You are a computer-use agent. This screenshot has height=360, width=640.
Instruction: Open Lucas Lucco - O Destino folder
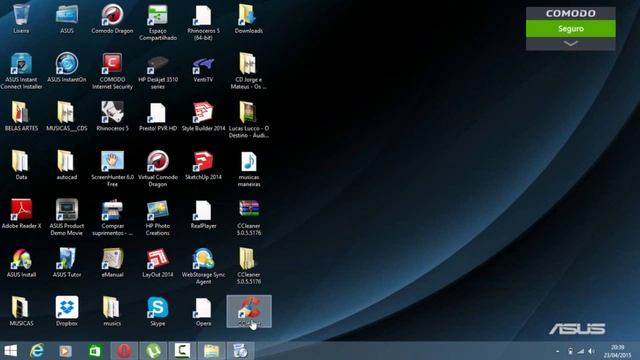tap(249, 120)
